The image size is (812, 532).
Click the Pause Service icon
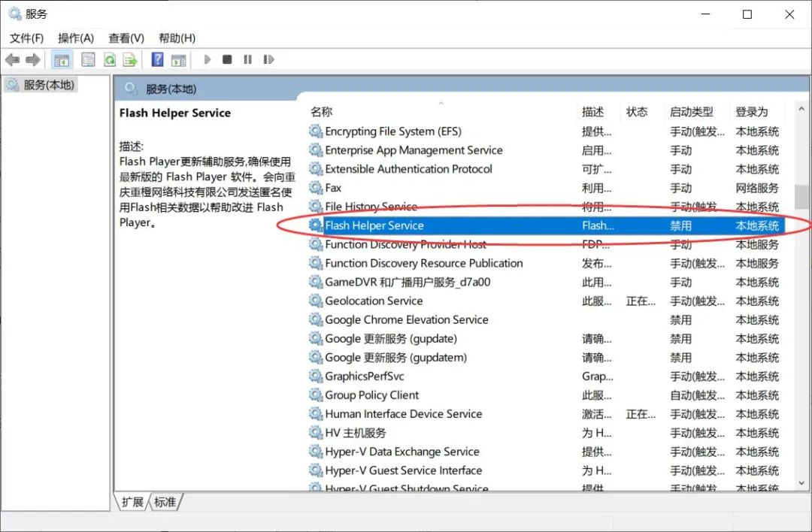tap(247, 59)
